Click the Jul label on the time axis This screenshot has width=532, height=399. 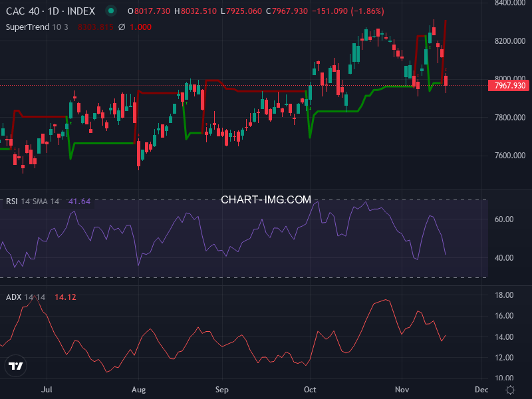coord(47,390)
